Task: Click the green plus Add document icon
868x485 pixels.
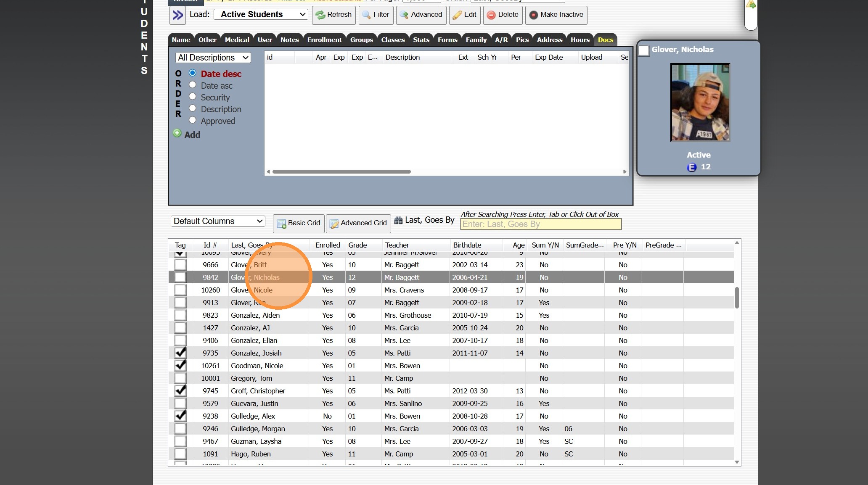Action: coord(177,134)
